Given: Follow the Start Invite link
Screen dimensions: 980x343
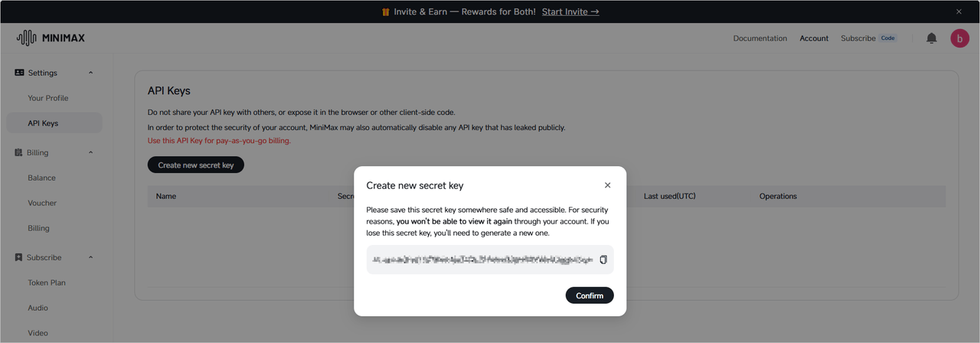Looking at the screenshot, I should 570,11.
